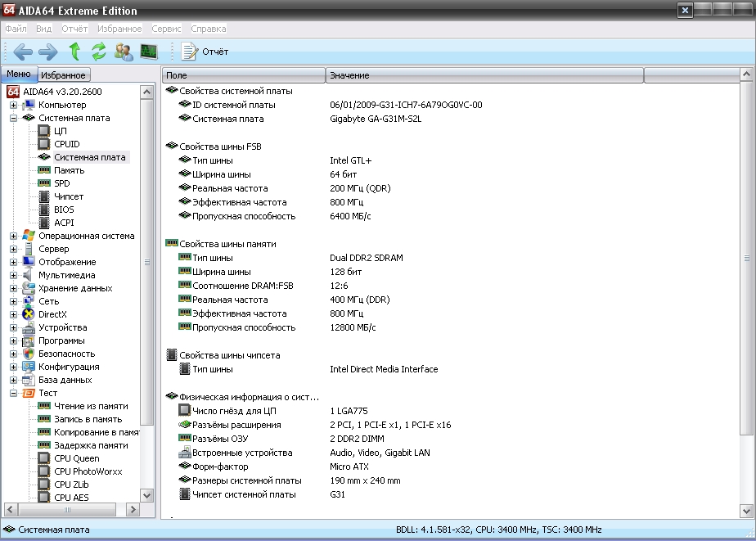Switch to the Меню tab

click(19, 74)
